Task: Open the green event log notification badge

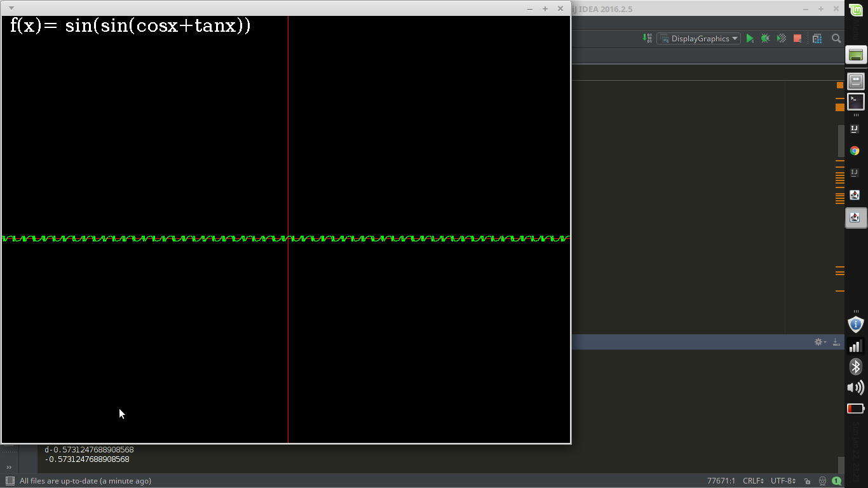Action: tap(837, 481)
